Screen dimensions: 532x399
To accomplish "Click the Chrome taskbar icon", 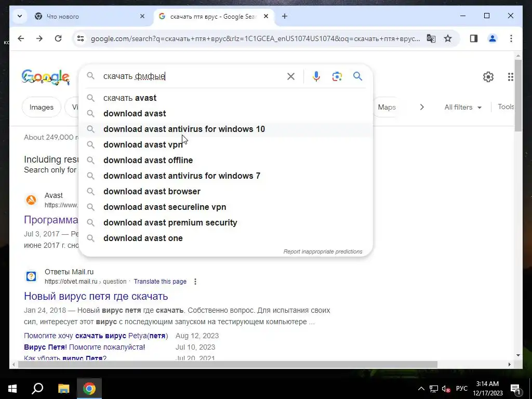I will [x=89, y=389].
